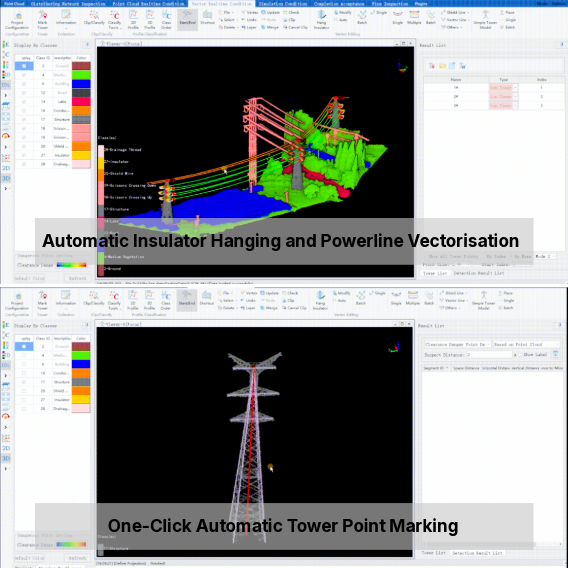Click the folder icon in upper Result List
The image size is (568, 568).
442,66
